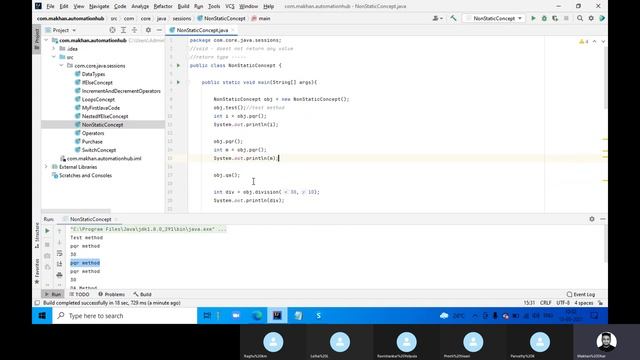Select the NonStaticConcept.java editor tab
Image resolution: width=640 pixels, height=360 pixels.
[x=202, y=30]
